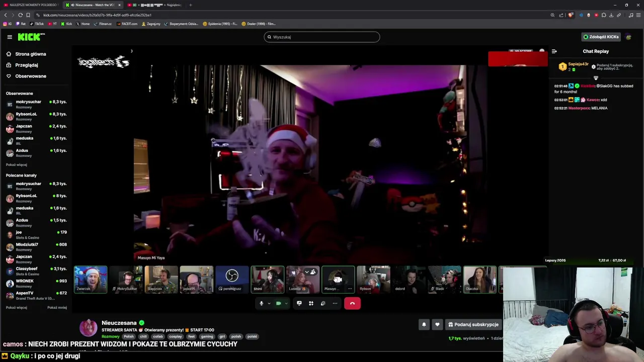The image size is (644, 362).
Task: Click Zdobądź KICKs button
Action: 601,37
